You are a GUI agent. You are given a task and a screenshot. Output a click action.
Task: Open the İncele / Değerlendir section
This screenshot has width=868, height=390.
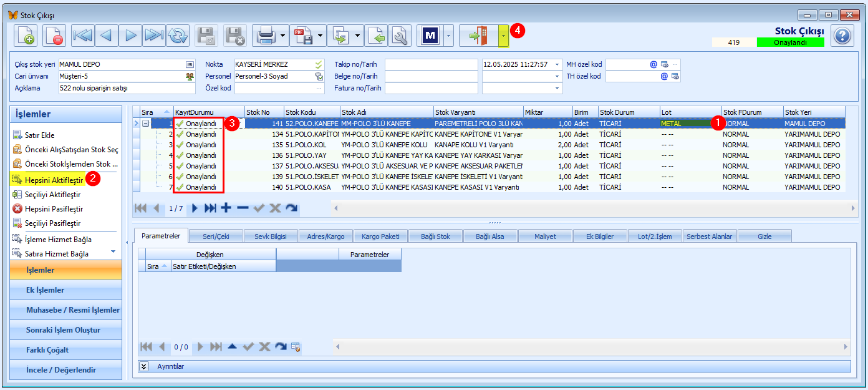[x=65, y=370]
